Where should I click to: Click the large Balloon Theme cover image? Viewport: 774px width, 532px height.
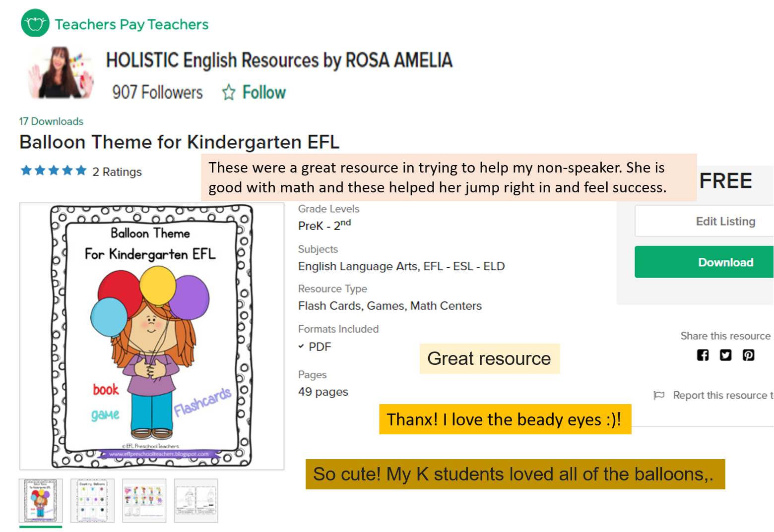point(152,336)
